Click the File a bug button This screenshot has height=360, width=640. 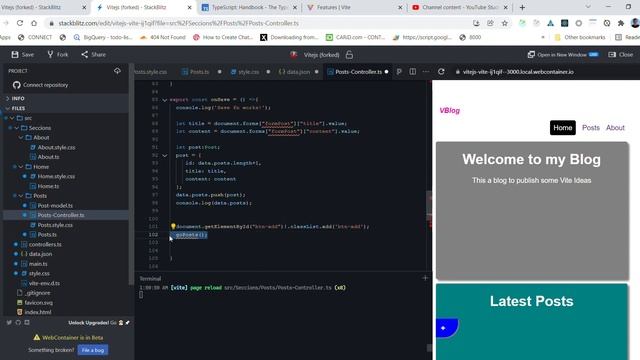pyautogui.click(x=93, y=350)
